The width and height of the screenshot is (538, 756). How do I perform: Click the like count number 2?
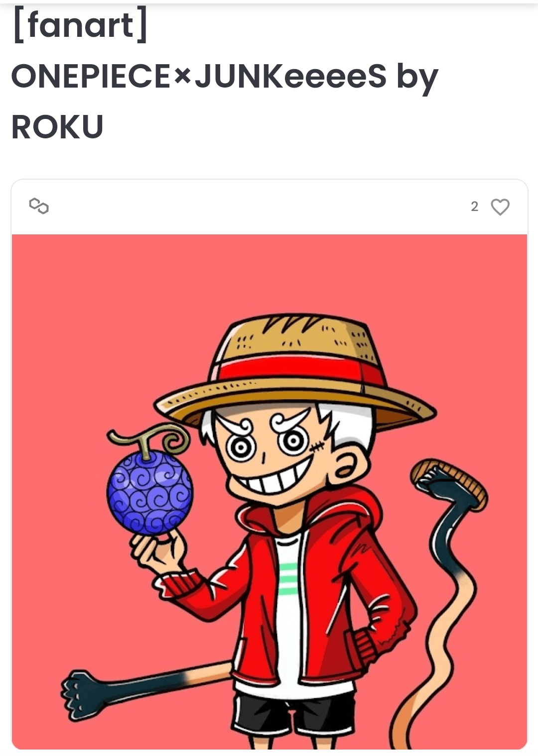click(x=474, y=207)
